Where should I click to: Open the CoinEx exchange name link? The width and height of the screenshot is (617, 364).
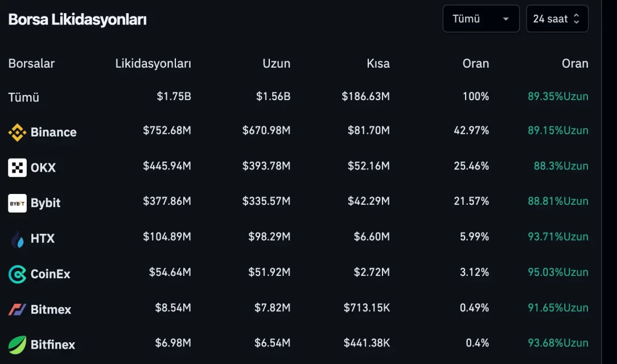(x=51, y=274)
